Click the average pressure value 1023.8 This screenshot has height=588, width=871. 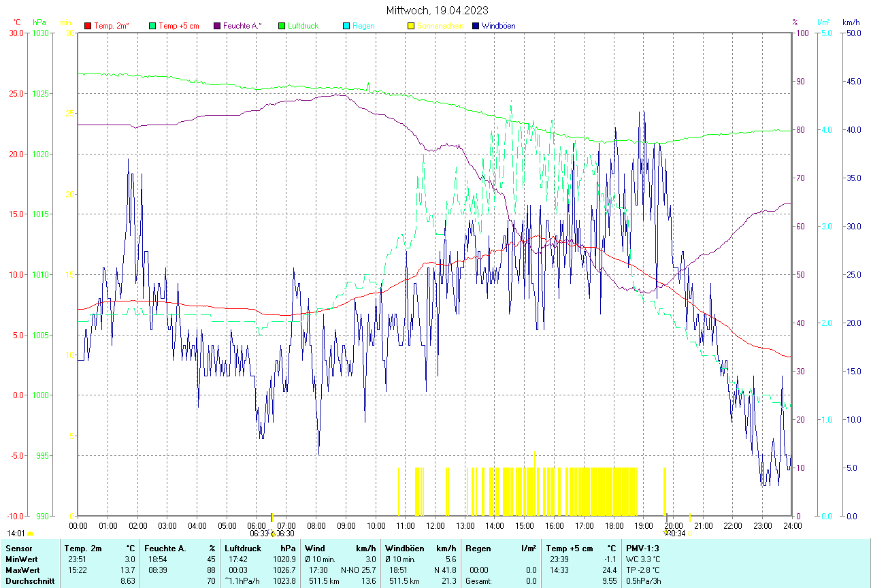coord(284,581)
